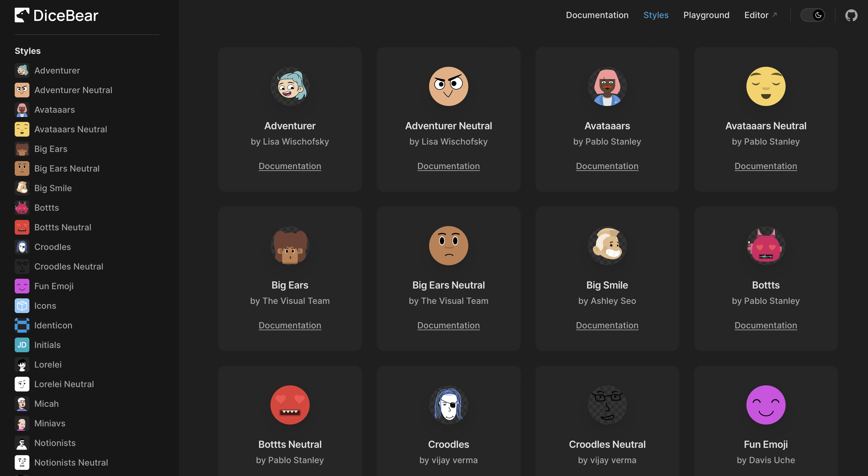Click Croodles sidebar icon
This screenshot has height=476, width=868.
pos(22,247)
